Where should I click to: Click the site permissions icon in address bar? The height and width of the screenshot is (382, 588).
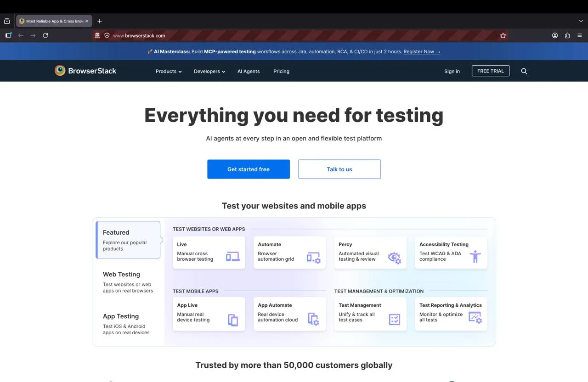coord(97,35)
